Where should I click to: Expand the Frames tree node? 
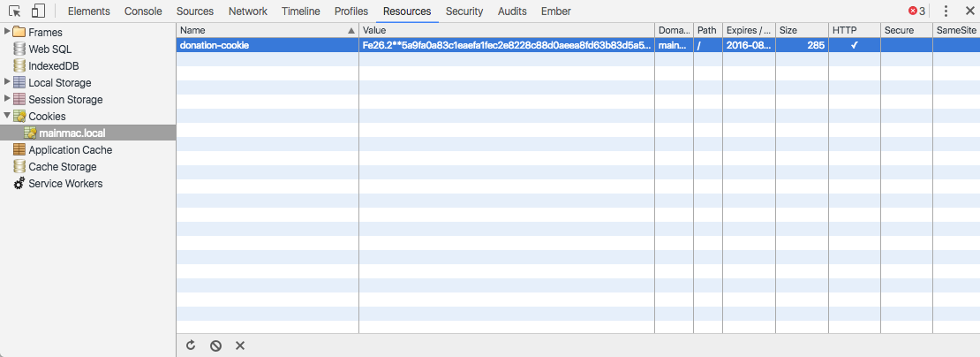click(7, 32)
